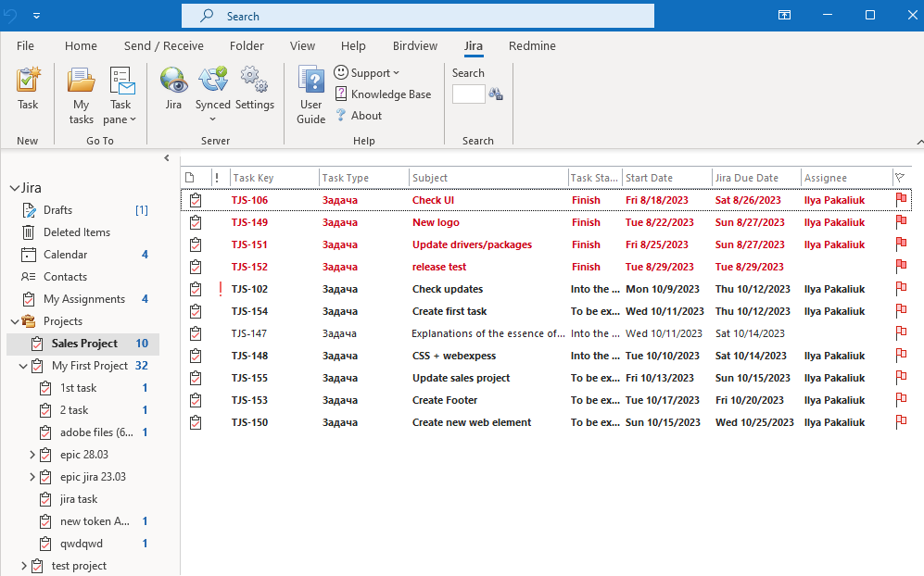
Task: Open the View tab
Action: point(302,46)
